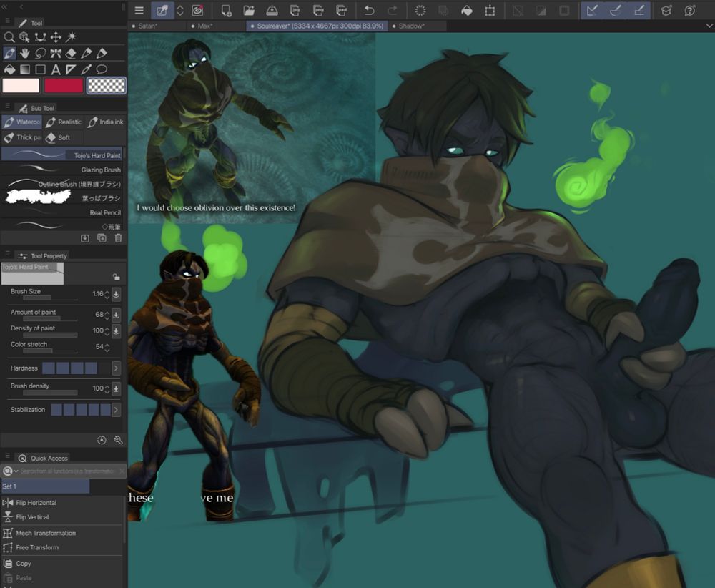This screenshot has width=715, height=588.
Task: Open sub tool detail wrench icon
Action: click(x=118, y=440)
